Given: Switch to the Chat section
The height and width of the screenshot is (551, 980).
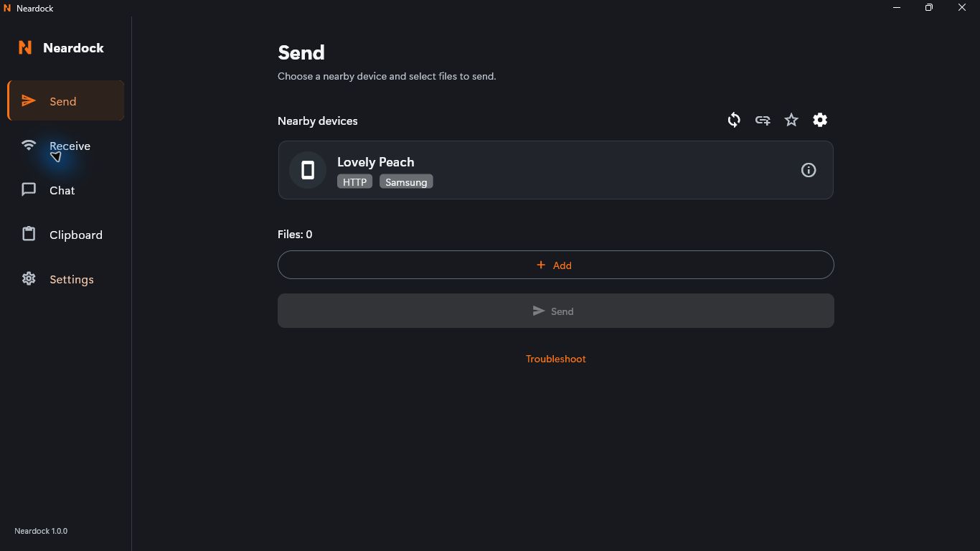Looking at the screenshot, I should [66, 190].
